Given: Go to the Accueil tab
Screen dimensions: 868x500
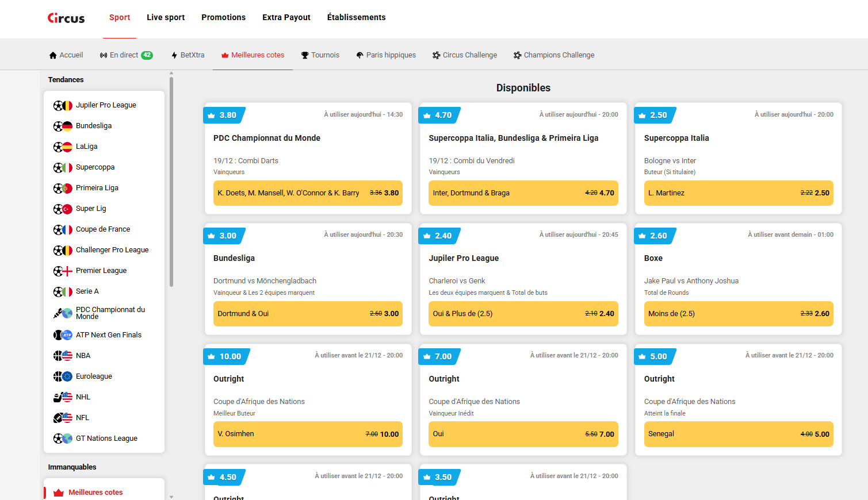Looking at the screenshot, I should click(x=66, y=55).
